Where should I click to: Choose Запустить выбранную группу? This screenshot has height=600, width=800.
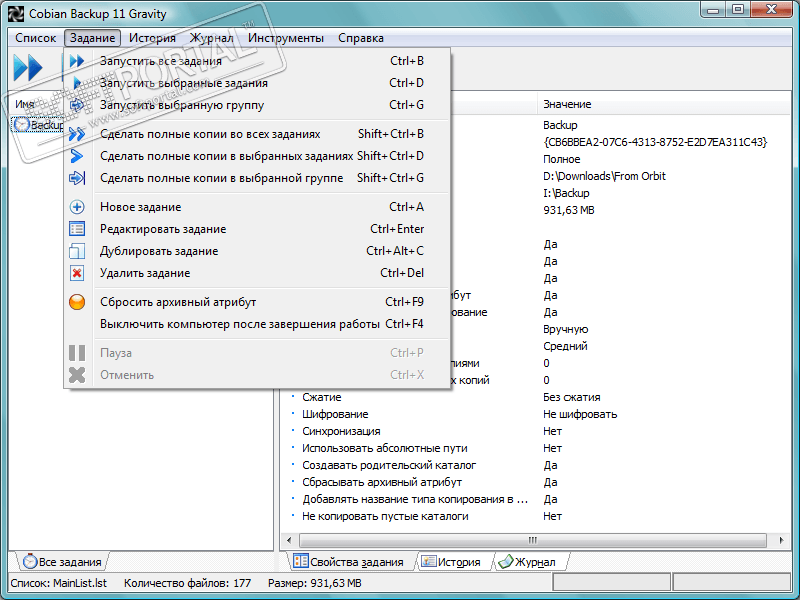(x=258, y=105)
